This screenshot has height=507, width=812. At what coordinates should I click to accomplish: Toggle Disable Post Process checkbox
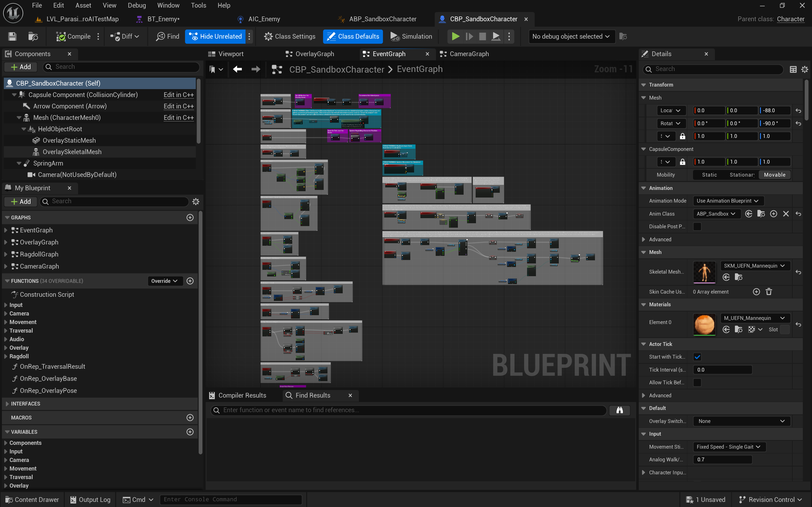(x=697, y=226)
